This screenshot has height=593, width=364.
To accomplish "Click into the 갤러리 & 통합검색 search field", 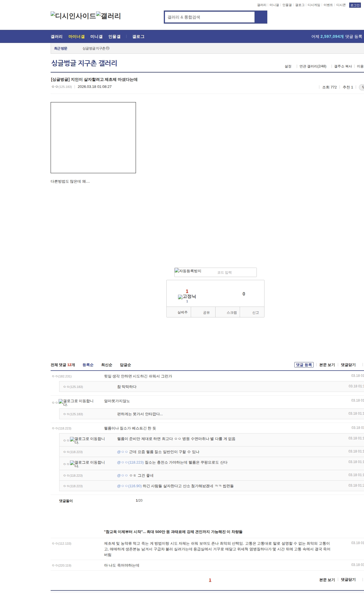I will tap(210, 17).
